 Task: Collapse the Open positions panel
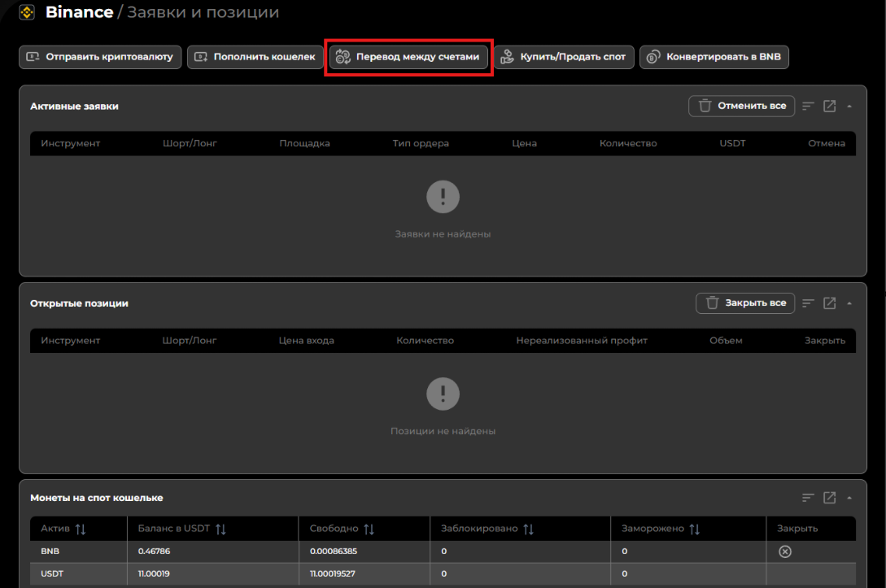849,303
